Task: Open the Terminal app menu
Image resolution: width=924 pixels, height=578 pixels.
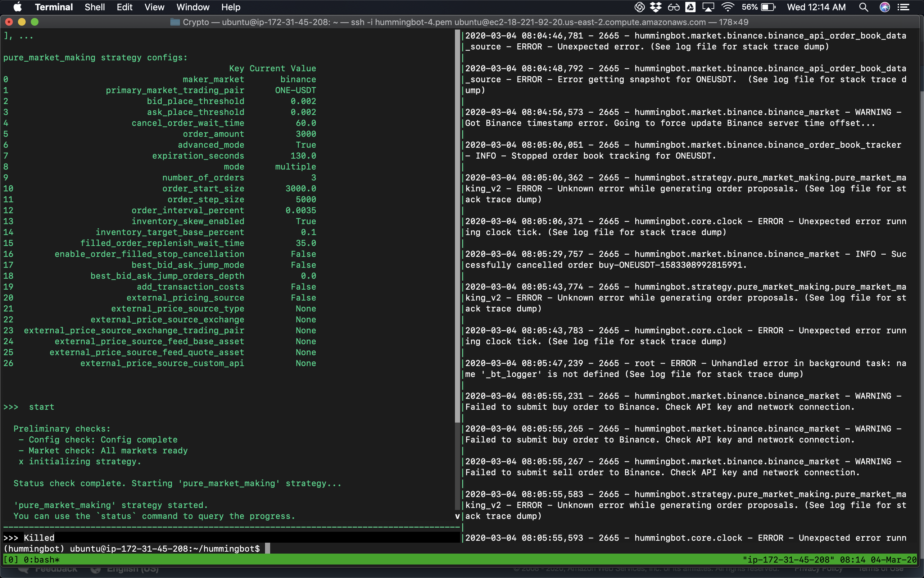Action: 54,7
